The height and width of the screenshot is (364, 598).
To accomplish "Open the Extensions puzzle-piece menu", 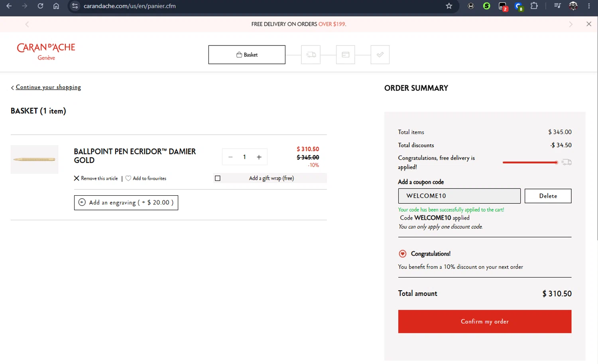I will 534,6.
